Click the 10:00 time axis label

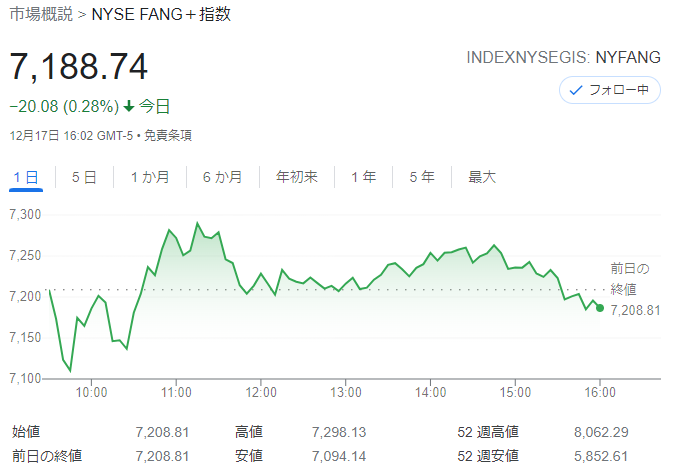pyautogui.click(x=91, y=392)
